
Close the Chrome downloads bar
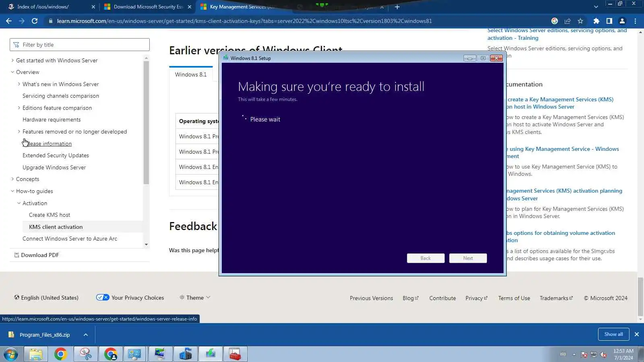(637, 334)
